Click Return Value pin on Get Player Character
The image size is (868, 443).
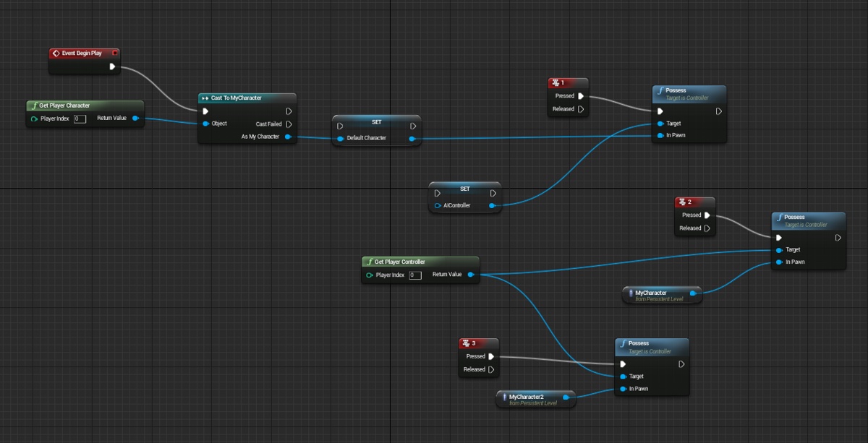(135, 118)
